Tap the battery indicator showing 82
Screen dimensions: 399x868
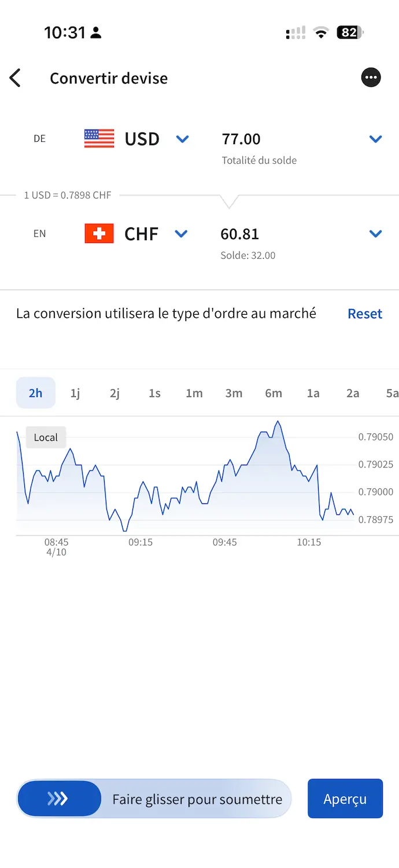[x=349, y=32]
